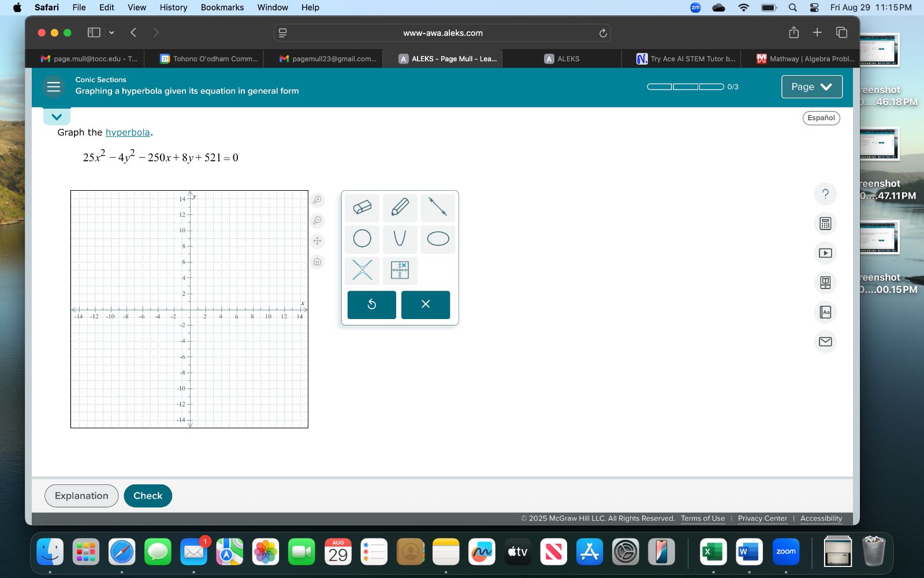Screen dimensions: 924x578
Task: Select the line drawing tool
Action: pyautogui.click(x=438, y=208)
